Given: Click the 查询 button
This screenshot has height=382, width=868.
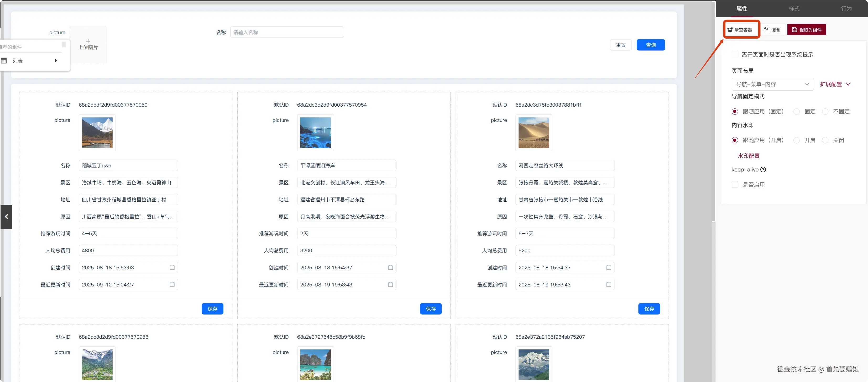Looking at the screenshot, I should click(651, 45).
